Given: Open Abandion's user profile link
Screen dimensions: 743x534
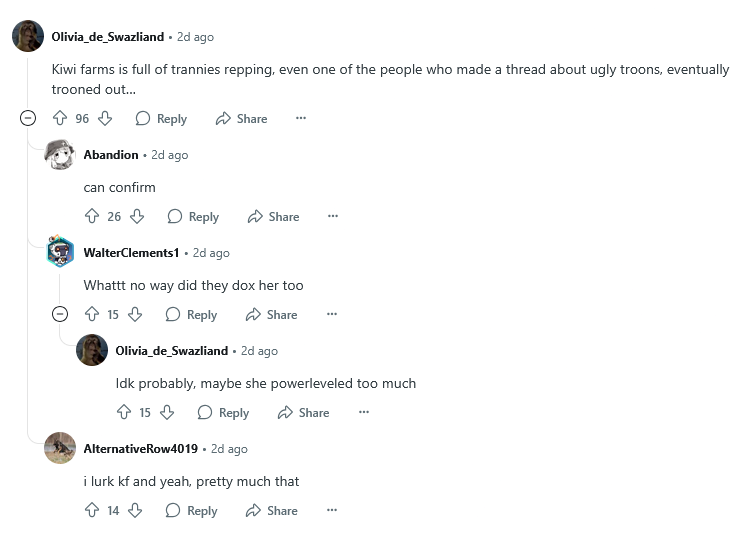Looking at the screenshot, I should pos(111,155).
